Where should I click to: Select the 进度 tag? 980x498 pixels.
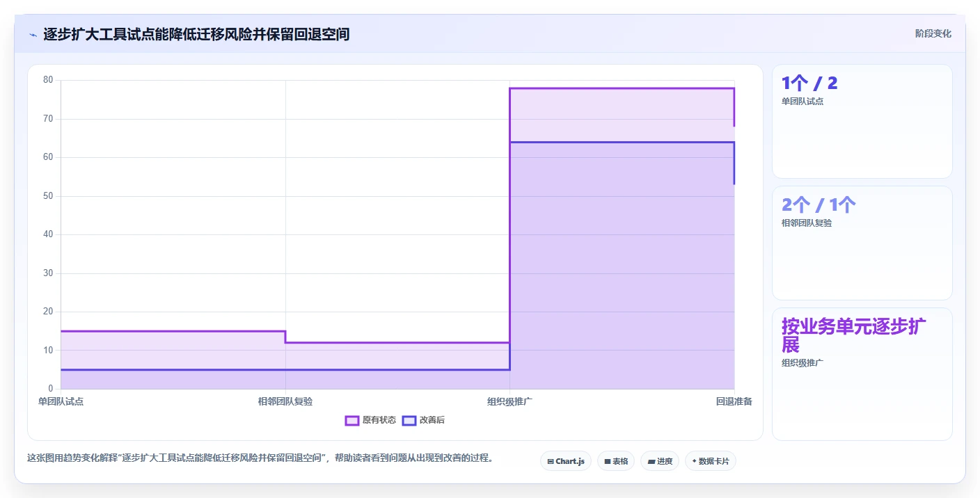[660, 461]
